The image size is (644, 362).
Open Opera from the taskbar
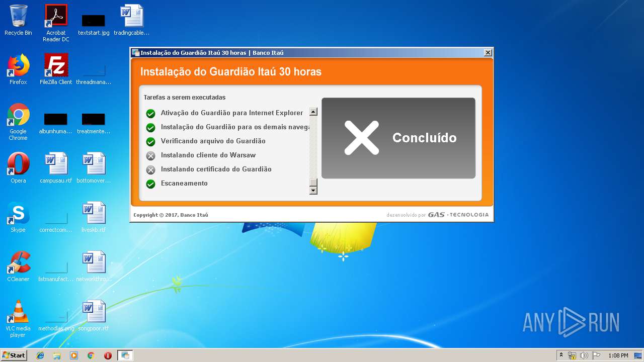click(x=108, y=355)
